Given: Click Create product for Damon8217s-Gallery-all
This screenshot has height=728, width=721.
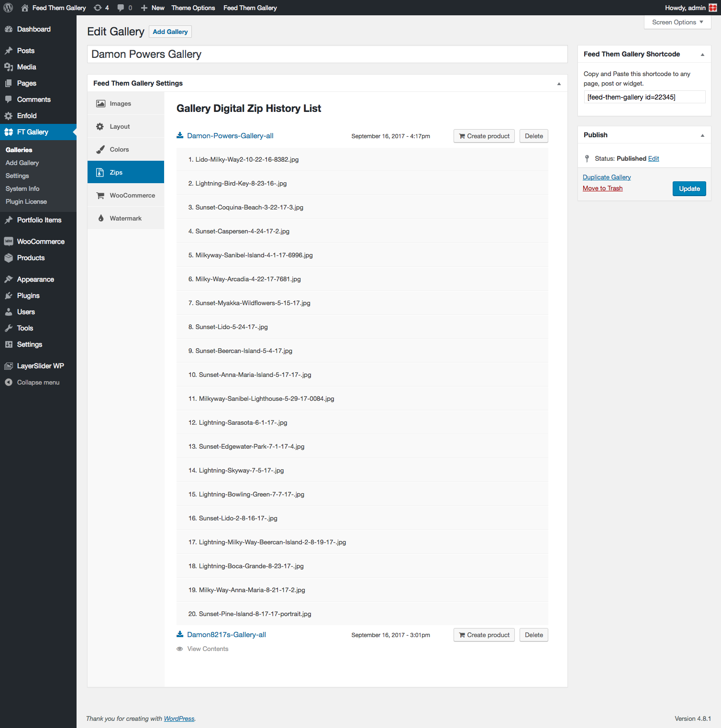Looking at the screenshot, I should tap(484, 635).
